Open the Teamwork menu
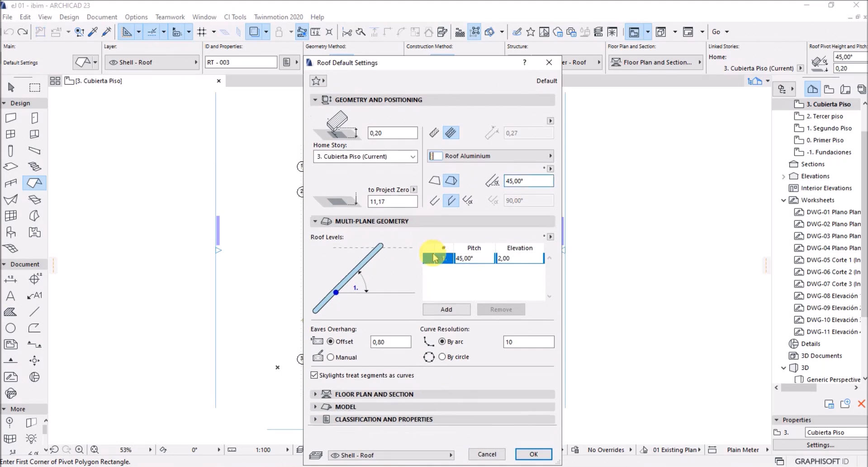The image size is (868, 467). tap(170, 17)
